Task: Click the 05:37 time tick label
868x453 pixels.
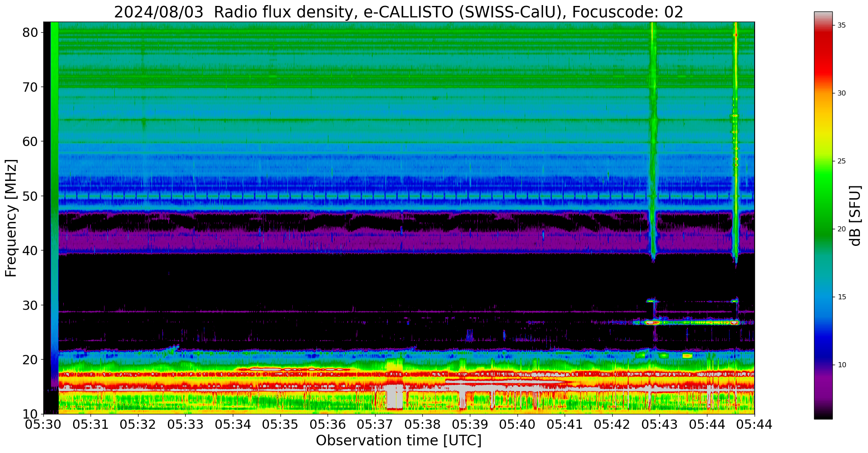Action: point(375,424)
